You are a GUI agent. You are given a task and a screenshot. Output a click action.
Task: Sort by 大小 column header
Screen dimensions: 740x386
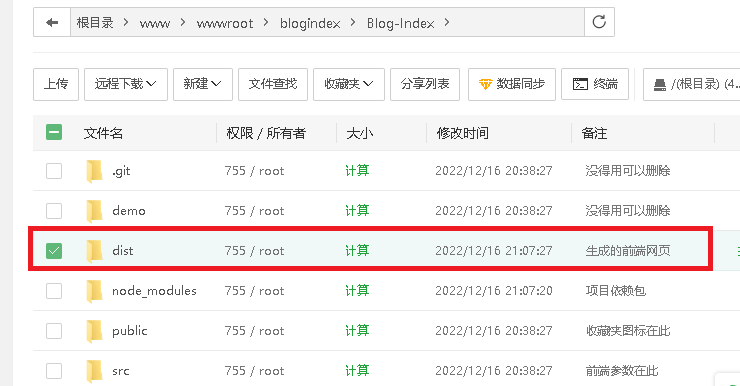[x=360, y=134]
